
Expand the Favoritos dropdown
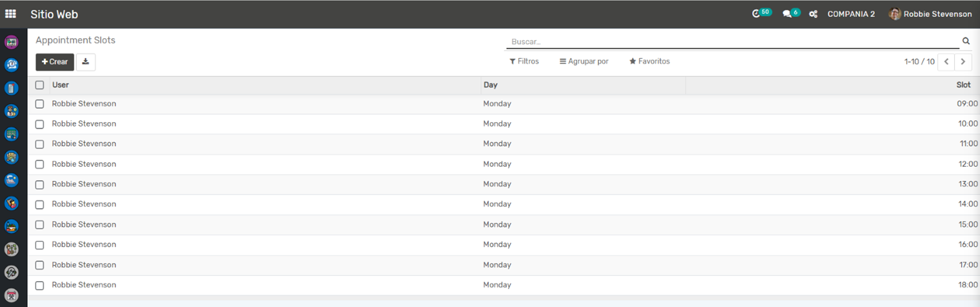tap(649, 61)
